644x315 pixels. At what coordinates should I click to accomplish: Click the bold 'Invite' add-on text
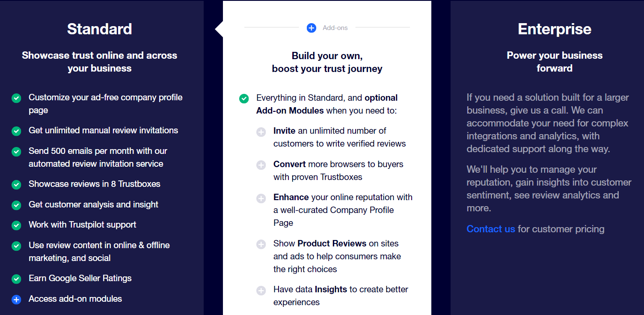284,131
